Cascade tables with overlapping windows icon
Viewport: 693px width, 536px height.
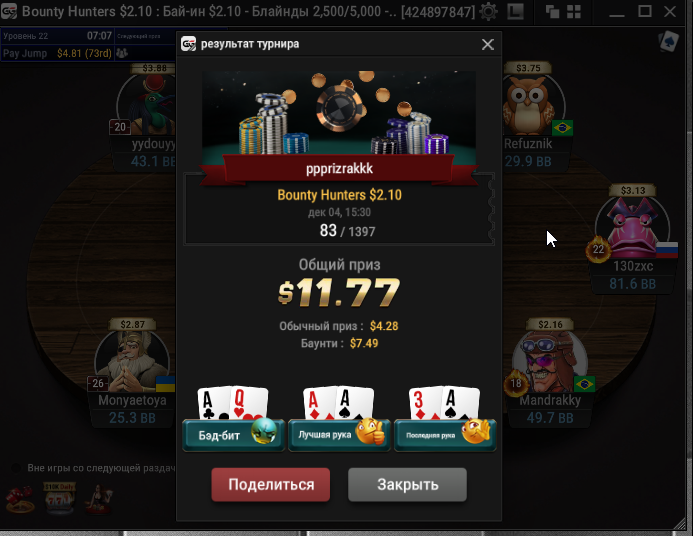552,11
